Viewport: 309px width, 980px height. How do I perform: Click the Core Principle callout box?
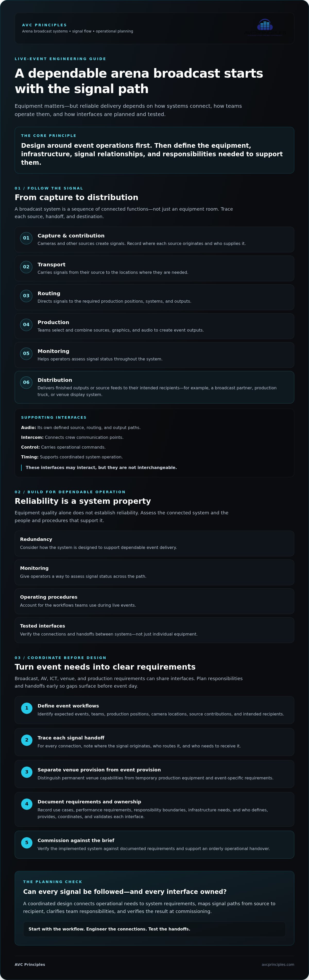(x=154, y=150)
